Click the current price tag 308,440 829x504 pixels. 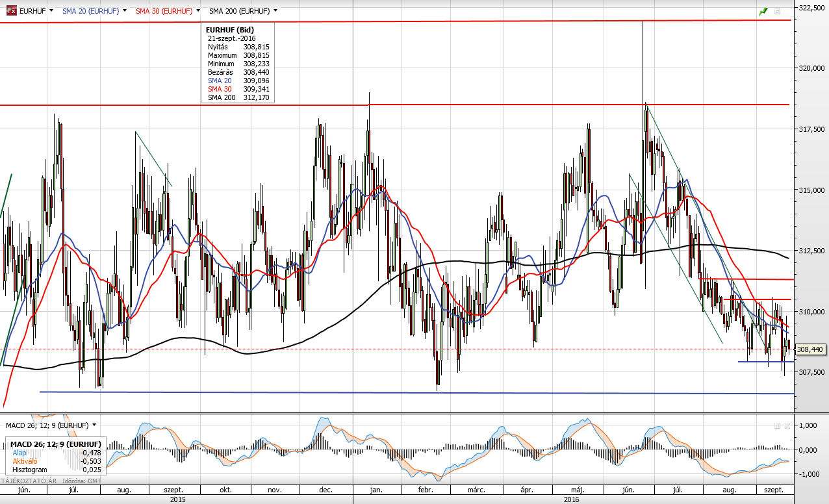(810, 349)
